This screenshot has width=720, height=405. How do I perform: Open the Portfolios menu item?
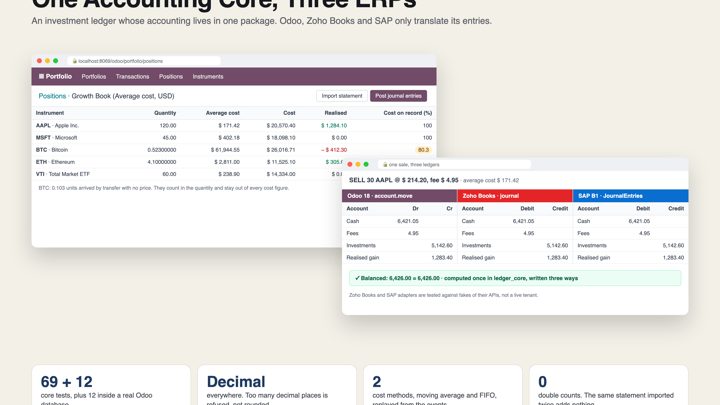click(x=94, y=77)
